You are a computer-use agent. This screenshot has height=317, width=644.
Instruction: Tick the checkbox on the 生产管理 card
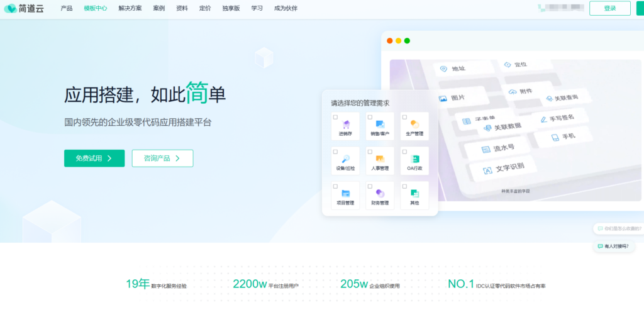coord(404,117)
